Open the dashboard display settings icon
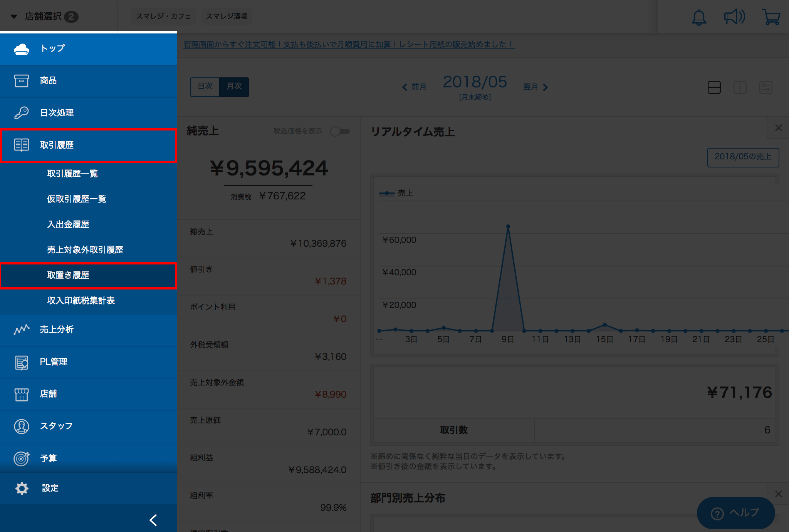789x532 pixels. (x=766, y=87)
